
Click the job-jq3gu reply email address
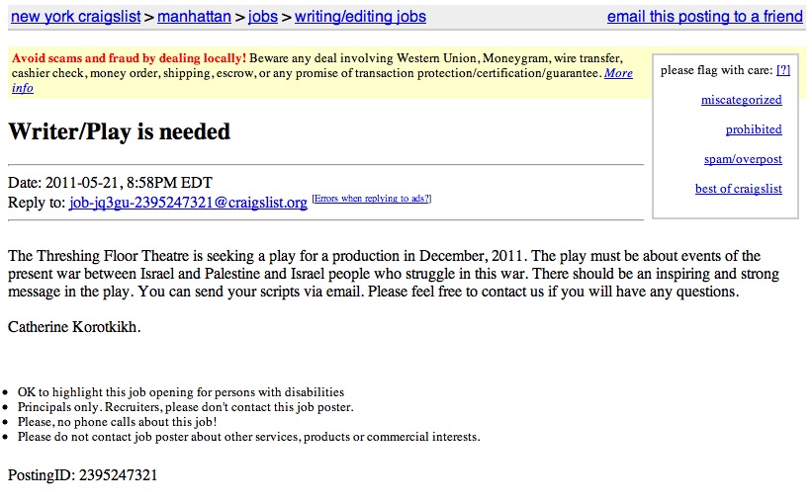tap(188, 203)
